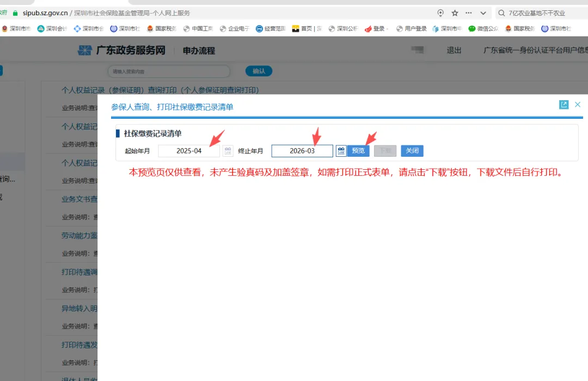Viewport: 588px width, 381px height.
Task: Open the 申办流程 header item
Action: (199, 51)
